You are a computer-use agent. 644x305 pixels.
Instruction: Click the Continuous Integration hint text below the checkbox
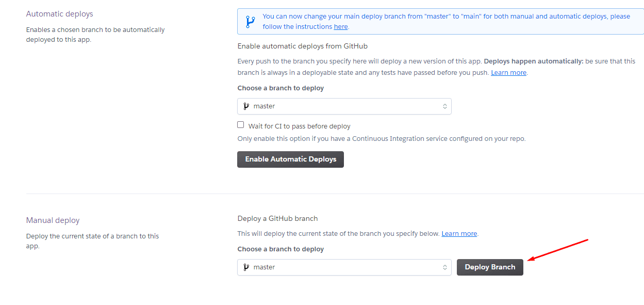point(381,139)
